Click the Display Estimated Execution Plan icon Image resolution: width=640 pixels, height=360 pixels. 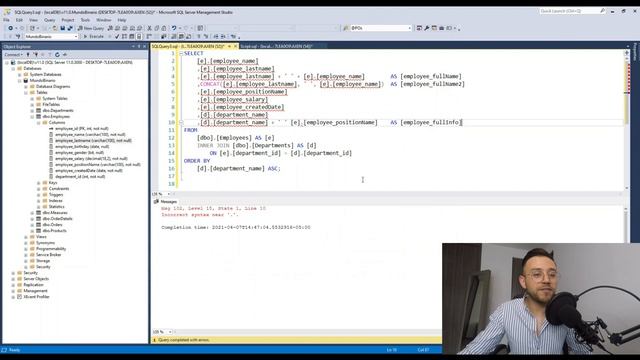click(124, 37)
